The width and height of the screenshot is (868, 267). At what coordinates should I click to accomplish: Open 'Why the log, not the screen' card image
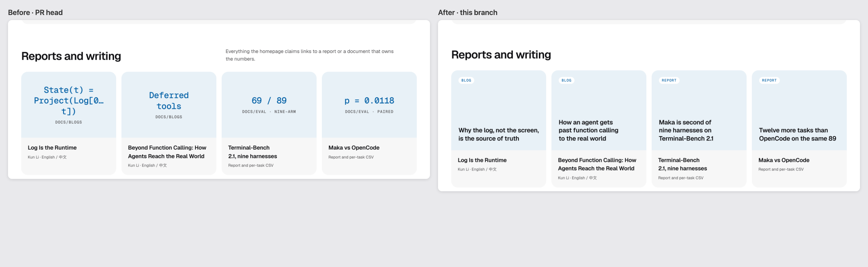[498, 110]
